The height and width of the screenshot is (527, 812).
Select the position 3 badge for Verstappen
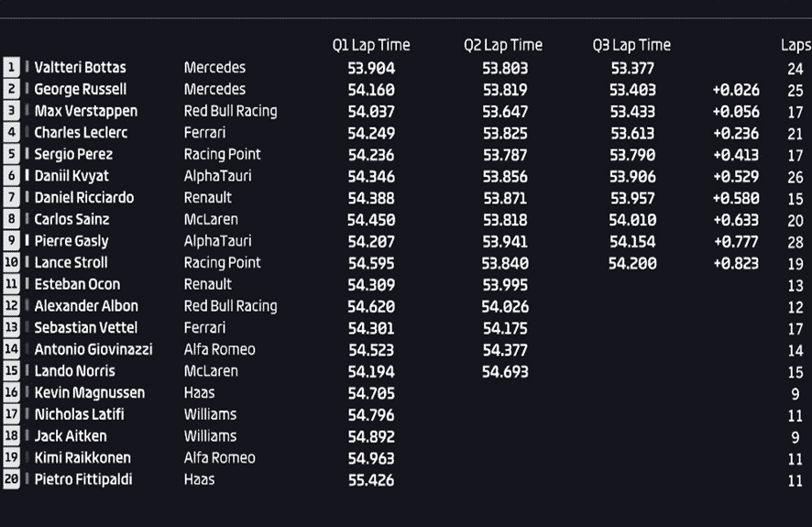point(11,111)
